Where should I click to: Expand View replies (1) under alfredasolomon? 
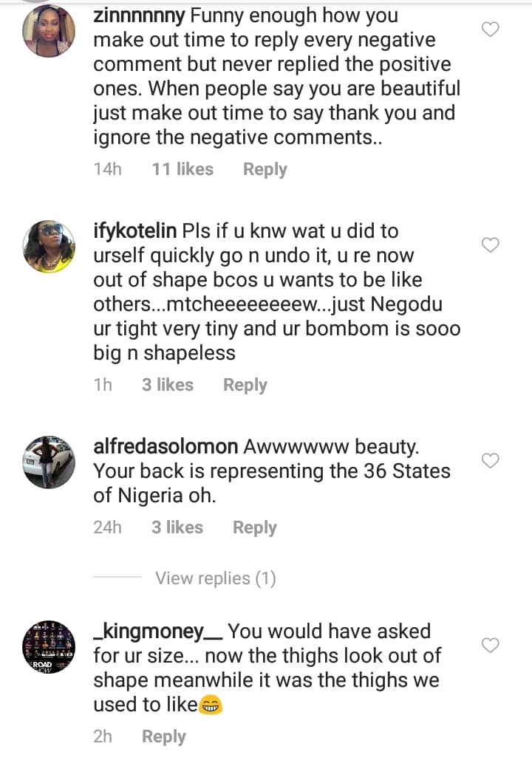(215, 578)
